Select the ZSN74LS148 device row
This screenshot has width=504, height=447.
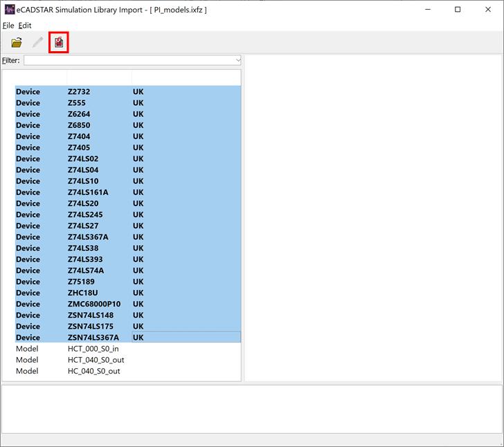[128, 315]
